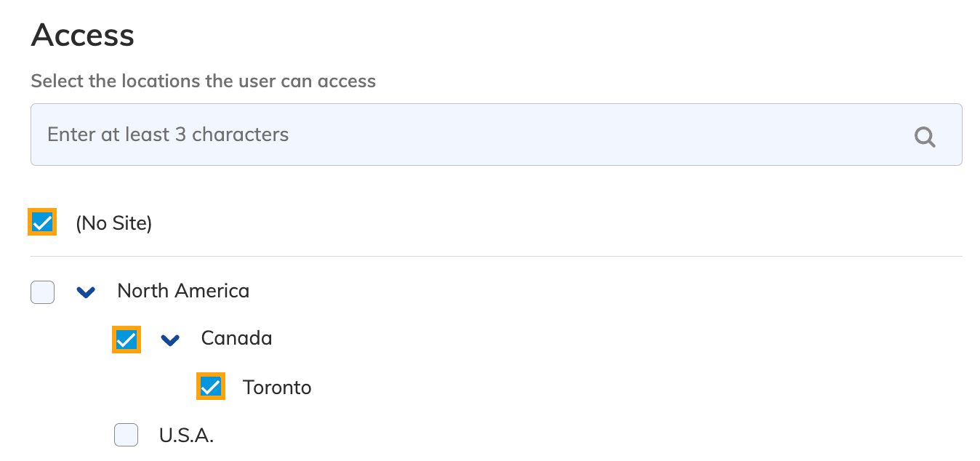Uncheck the Canada checkbox

126,339
